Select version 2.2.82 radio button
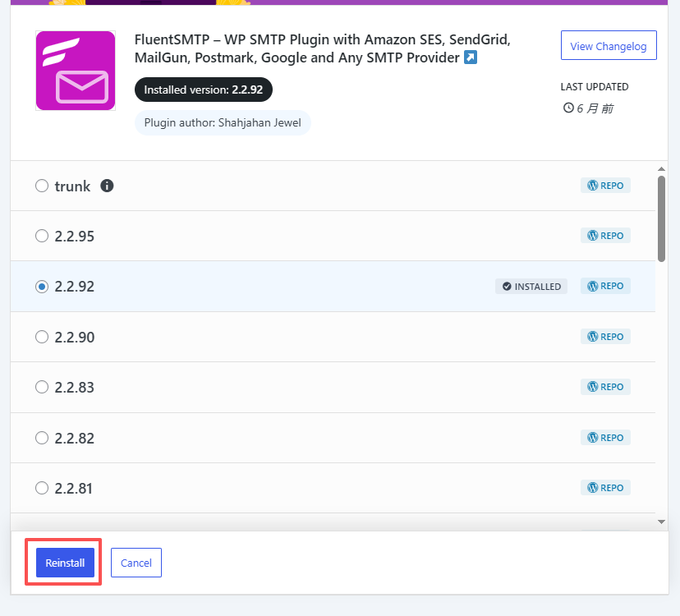Image resolution: width=680 pixels, height=616 pixels. [42, 438]
